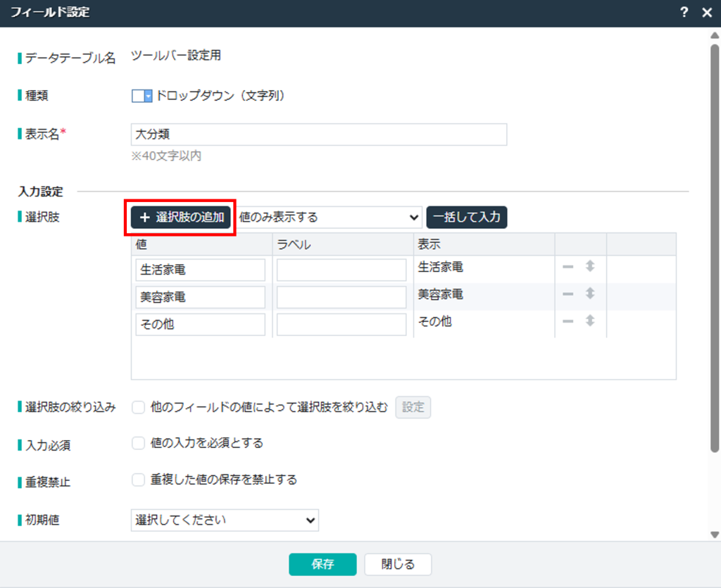Click the label input field for 生活家電

[x=341, y=270]
